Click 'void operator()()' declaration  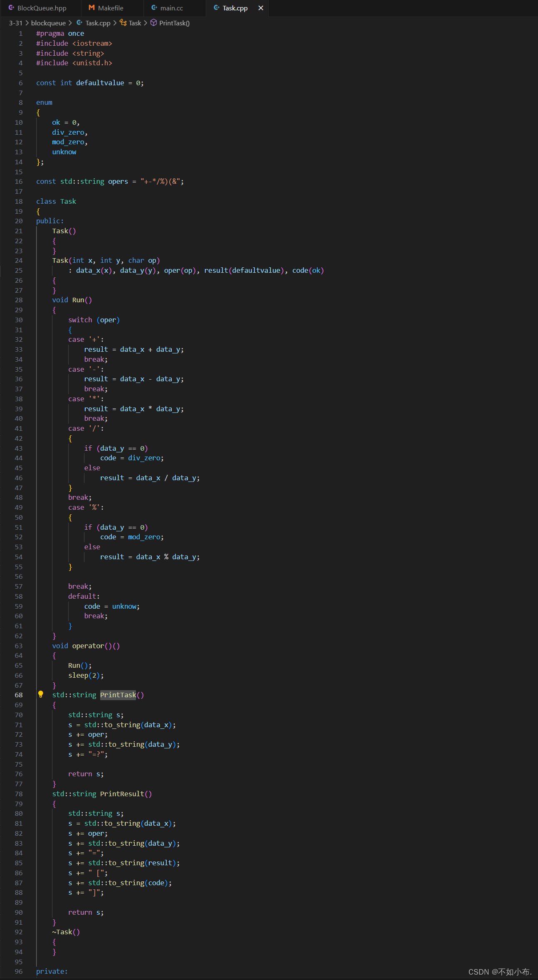(x=86, y=646)
